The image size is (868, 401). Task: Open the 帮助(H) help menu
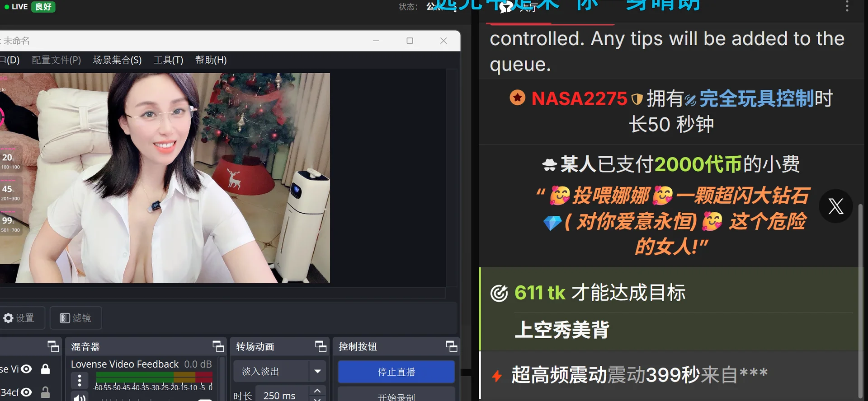click(x=211, y=60)
